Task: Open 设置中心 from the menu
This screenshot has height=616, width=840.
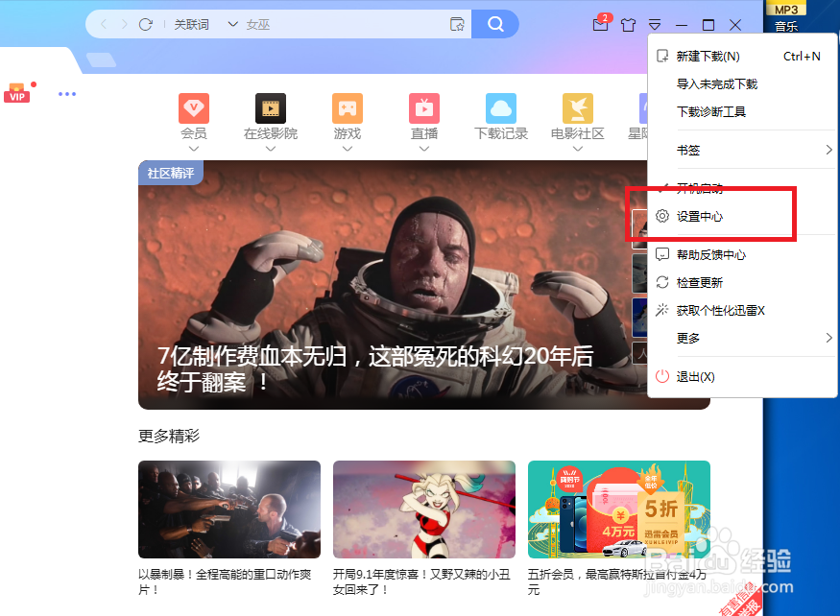Action: tap(742, 217)
